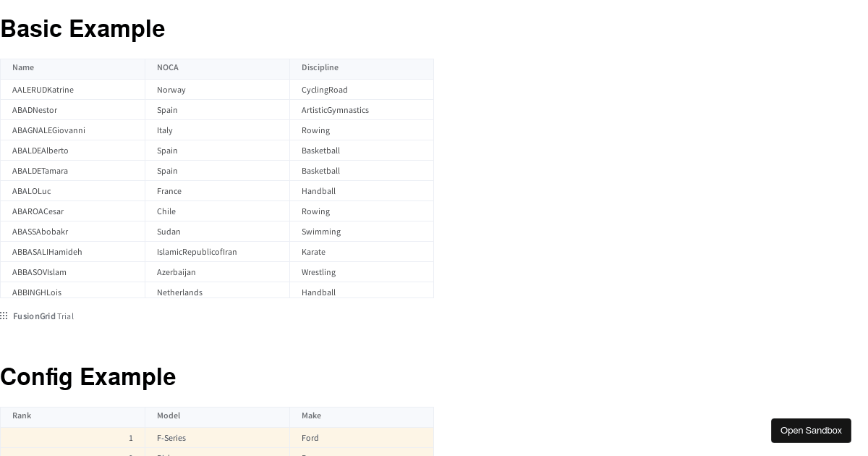Select the F-Series model cell
The width and height of the screenshot is (868, 456).
(171, 438)
